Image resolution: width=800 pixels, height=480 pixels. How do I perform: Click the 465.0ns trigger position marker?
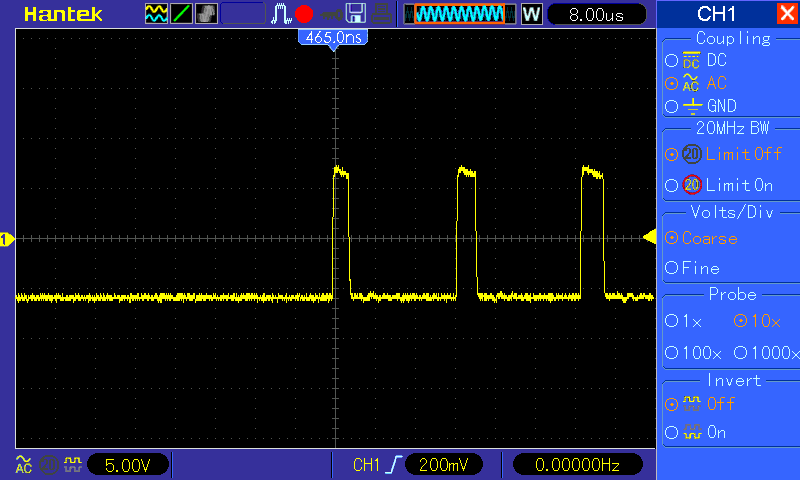tap(333, 38)
